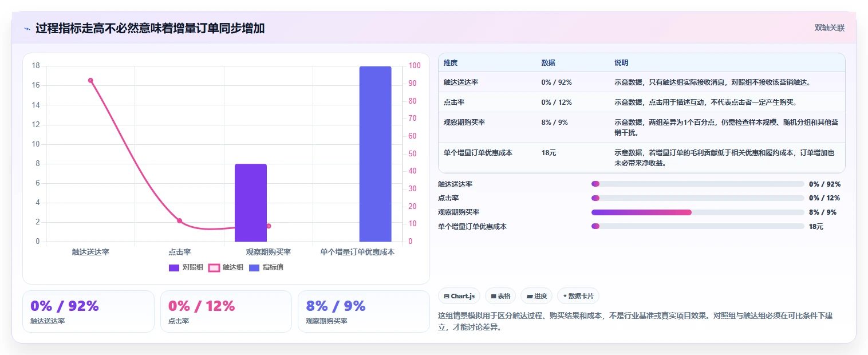Click the 8% / 9% table cell

coord(554,123)
